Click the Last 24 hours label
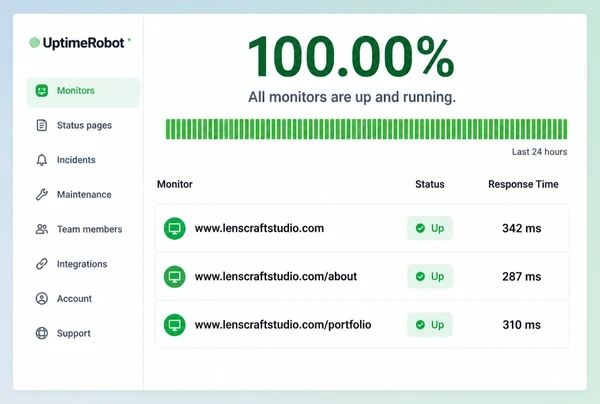 pos(540,152)
